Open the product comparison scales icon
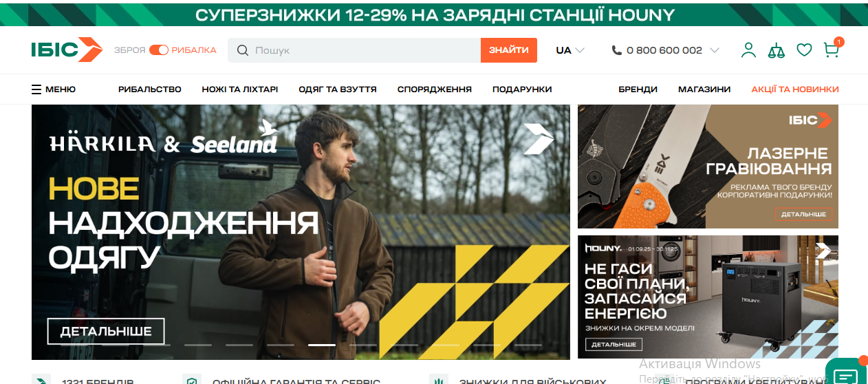868x384 pixels. [x=777, y=50]
